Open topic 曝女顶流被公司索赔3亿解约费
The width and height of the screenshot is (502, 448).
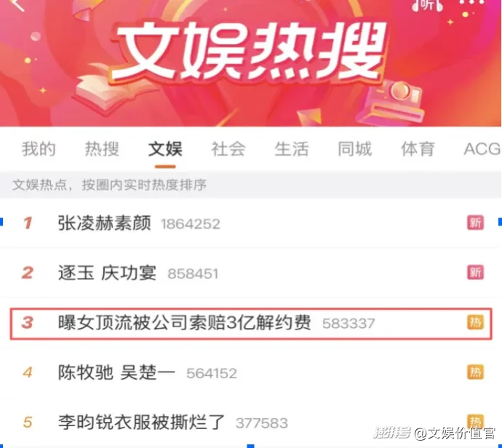pyautogui.click(x=184, y=323)
